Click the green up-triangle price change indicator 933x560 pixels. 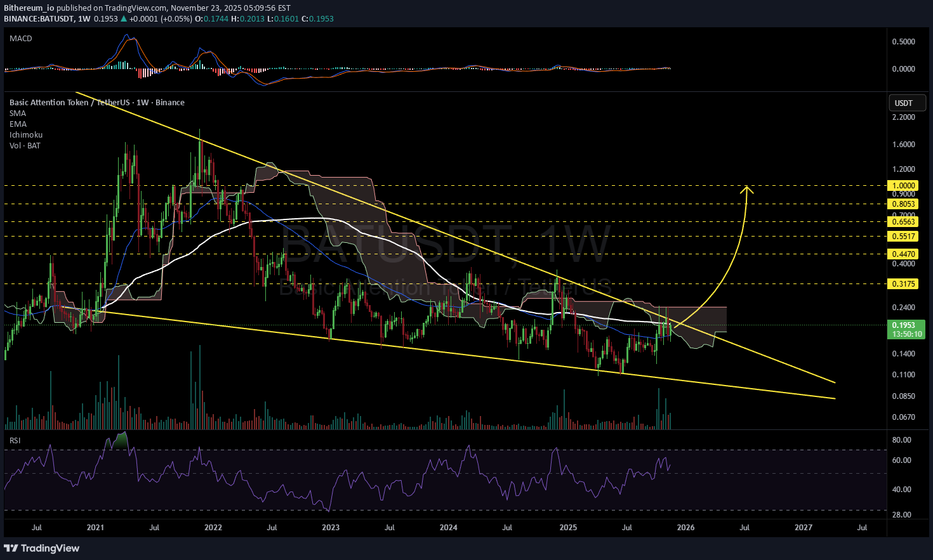(124, 19)
